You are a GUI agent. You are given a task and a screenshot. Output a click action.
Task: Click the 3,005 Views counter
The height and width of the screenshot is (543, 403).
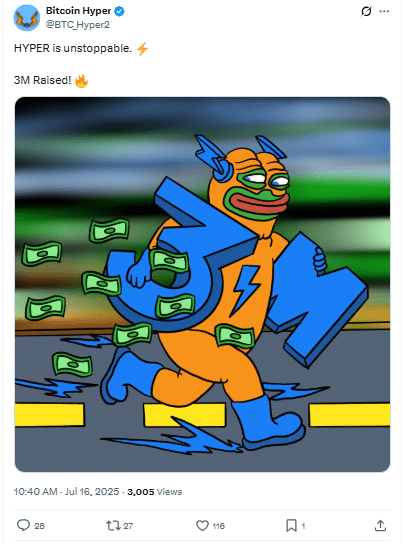click(x=154, y=492)
